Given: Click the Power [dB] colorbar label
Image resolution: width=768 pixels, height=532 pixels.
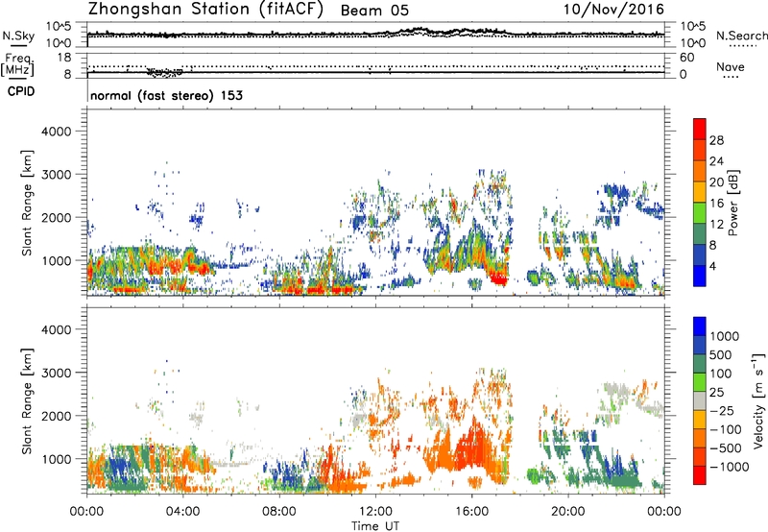Looking at the screenshot, I should coord(732,203).
